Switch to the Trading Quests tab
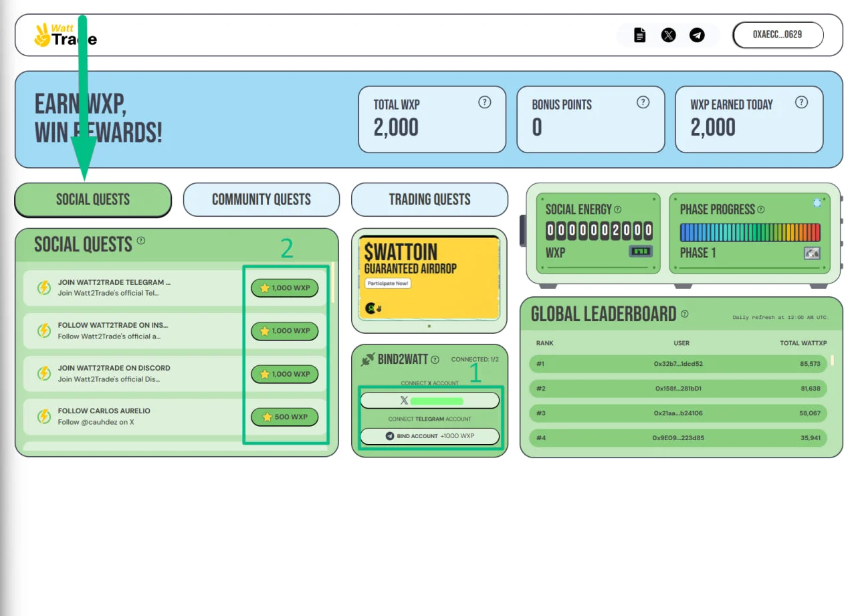The image size is (856, 616). 430,199
